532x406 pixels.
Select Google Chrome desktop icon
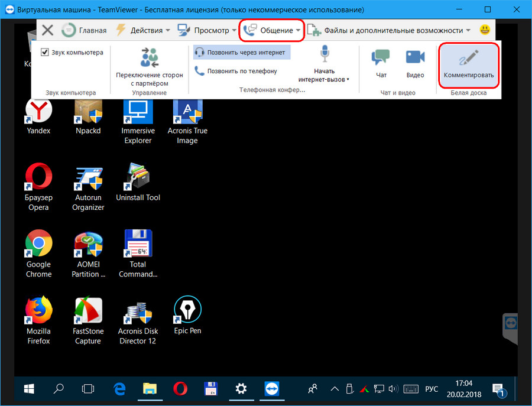click(38, 254)
